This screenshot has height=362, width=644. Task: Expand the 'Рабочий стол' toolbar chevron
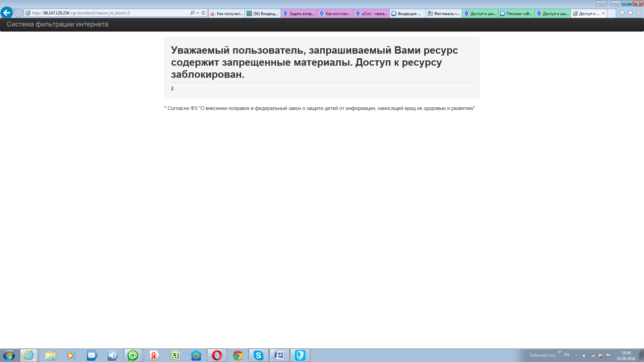pyautogui.click(x=559, y=352)
